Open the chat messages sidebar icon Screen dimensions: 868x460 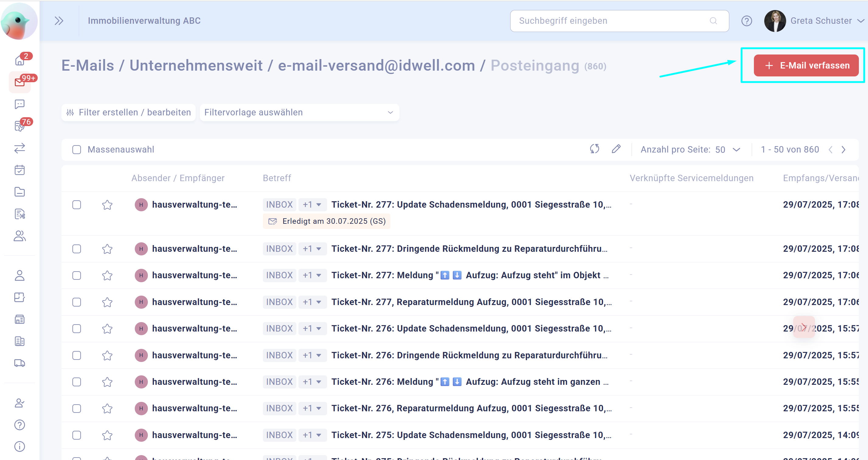(x=19, y=104)
